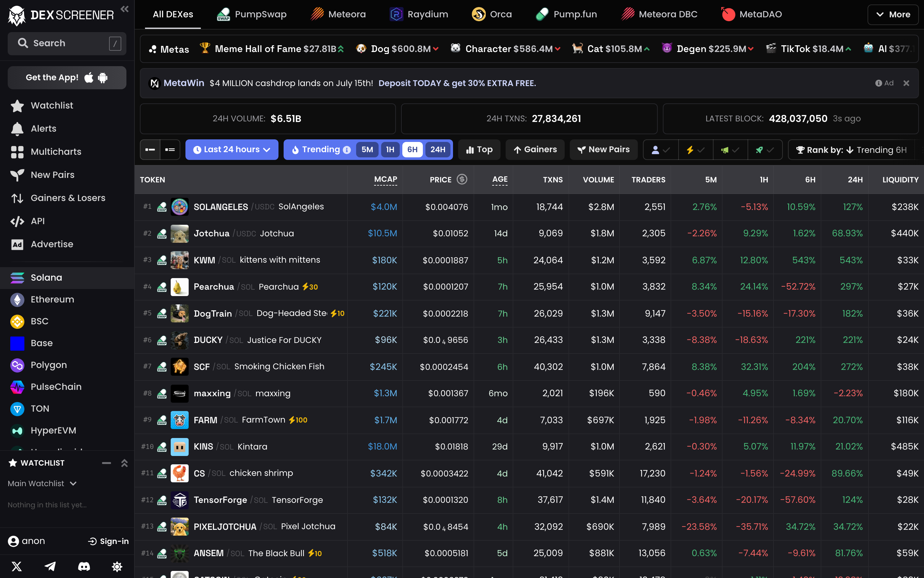Open the Last 24 hours dropdown
The image size is (924, 578).
(232, 150)
